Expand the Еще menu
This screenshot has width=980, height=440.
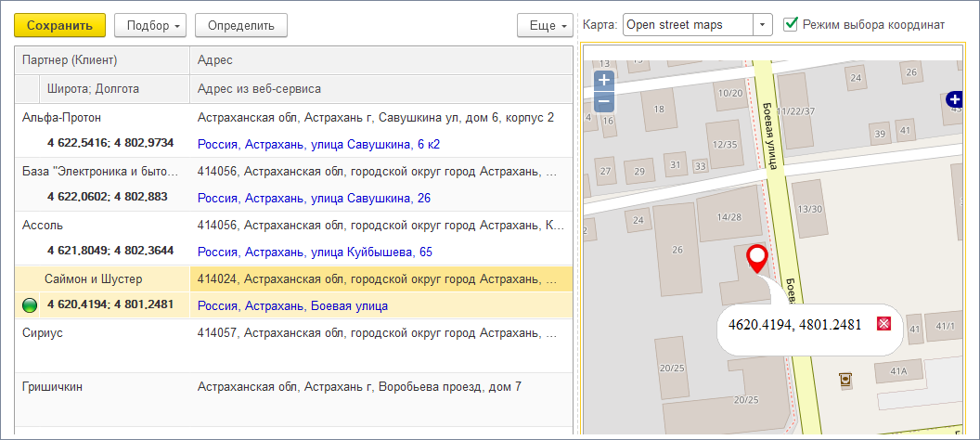[x=544, y=25]
